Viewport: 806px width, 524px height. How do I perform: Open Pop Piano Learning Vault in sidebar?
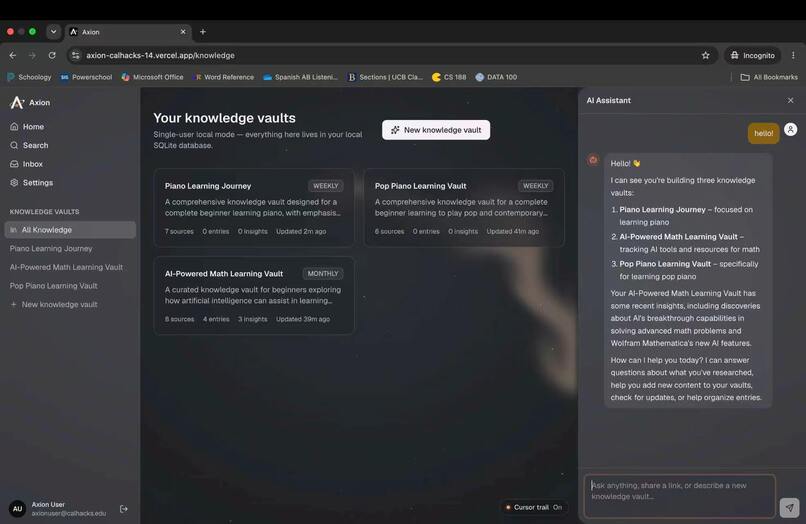pyautogui.click(x=53, y=285)
